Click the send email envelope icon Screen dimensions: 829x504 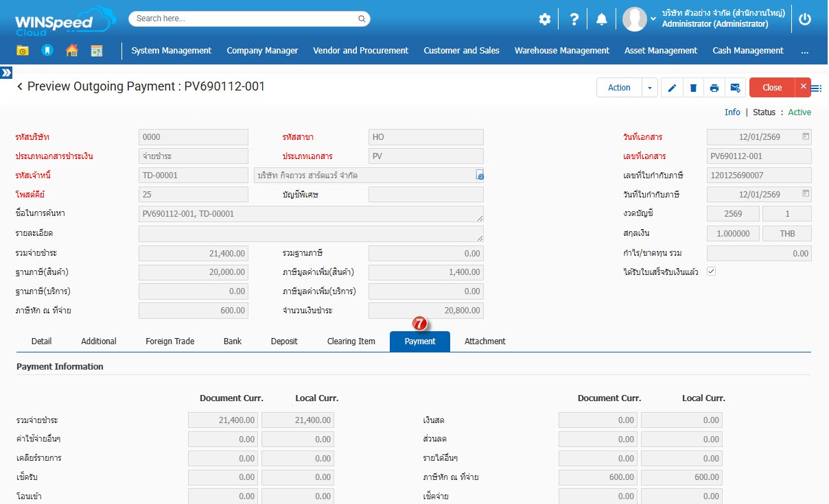coord(735,88)
